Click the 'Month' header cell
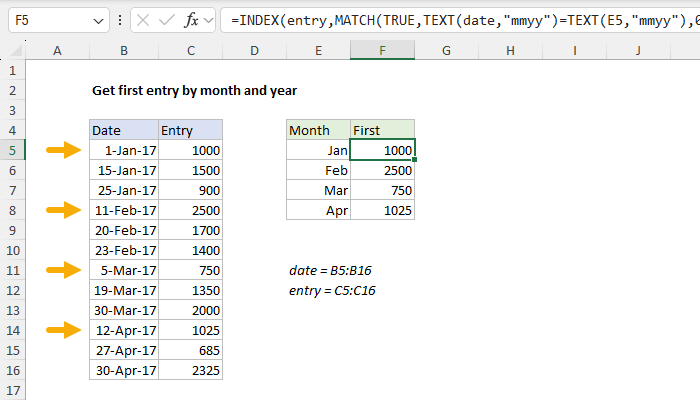The width and height of the screenshot is (700, 400). click(x=318, y=130)
